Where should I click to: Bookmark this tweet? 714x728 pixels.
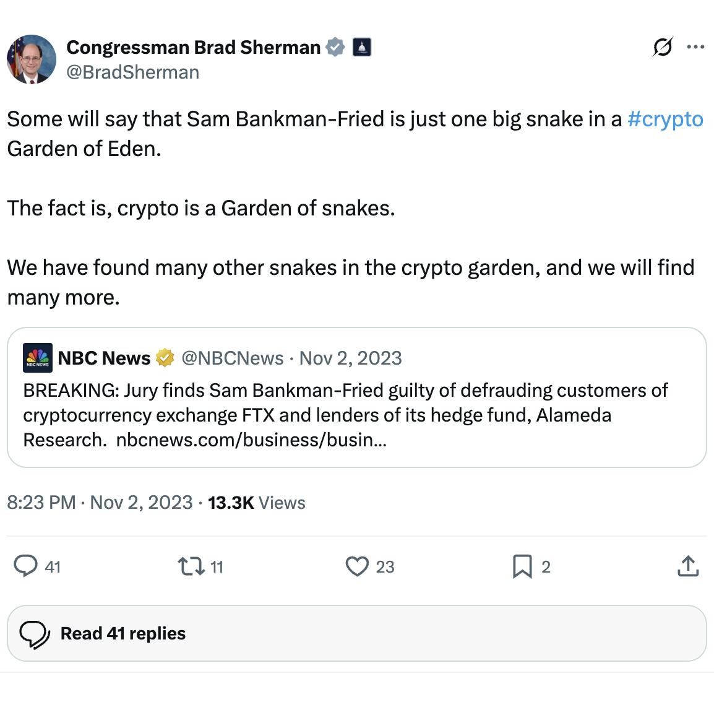point(522,566)
